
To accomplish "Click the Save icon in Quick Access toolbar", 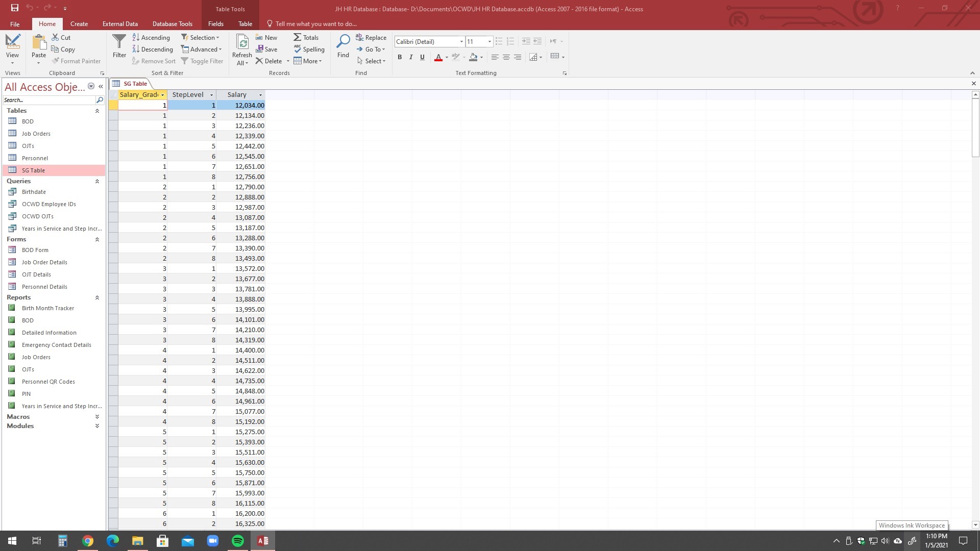I will (15, 8).
